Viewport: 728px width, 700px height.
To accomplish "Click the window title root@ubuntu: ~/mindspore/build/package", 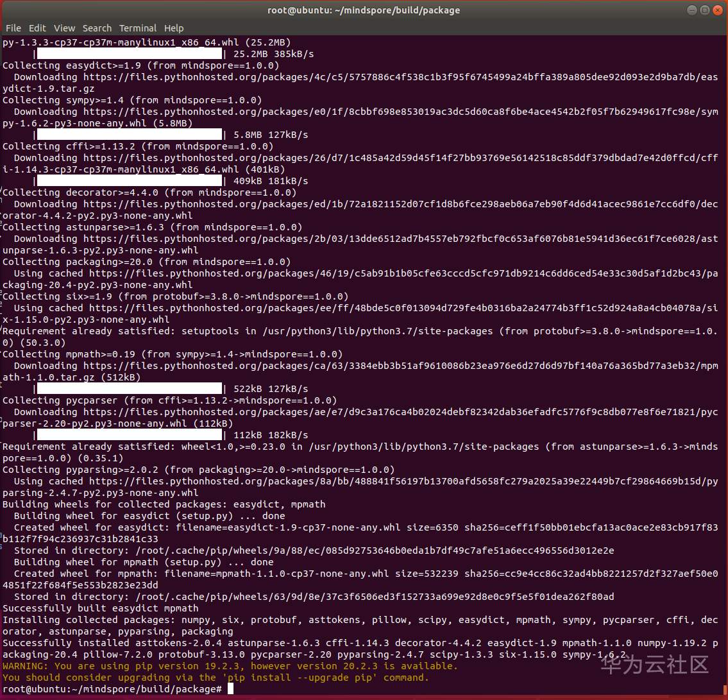I will point(364,10).
